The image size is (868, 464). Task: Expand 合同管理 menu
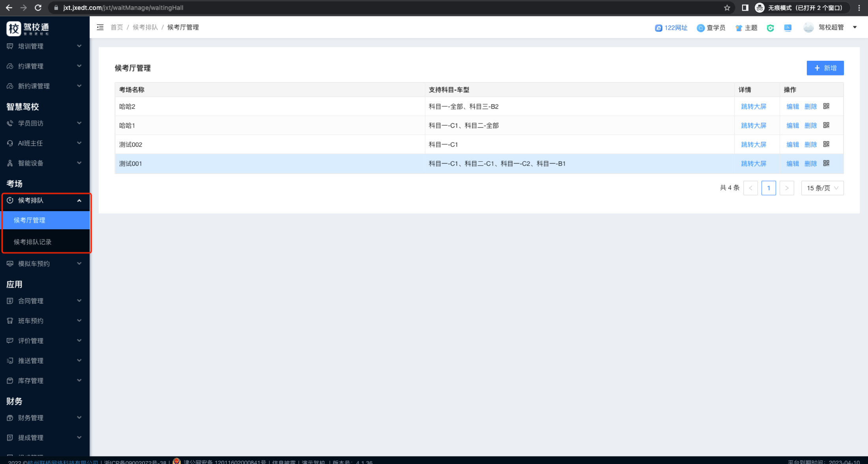coord(45,301)
